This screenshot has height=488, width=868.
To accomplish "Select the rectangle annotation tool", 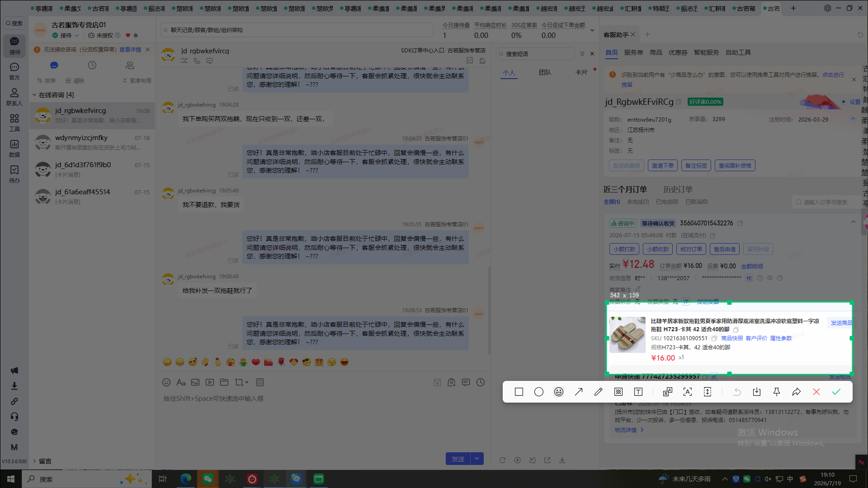I will point(519,392).
